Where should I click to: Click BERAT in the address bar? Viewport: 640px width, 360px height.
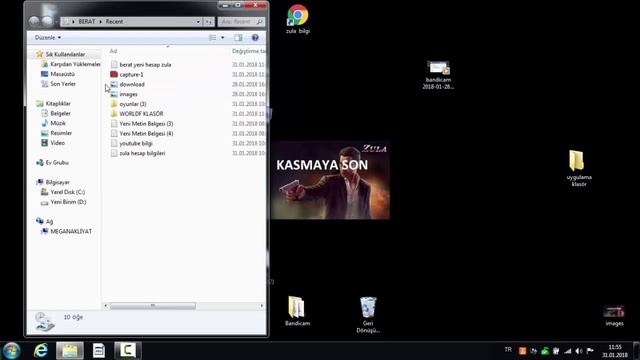coord(87,22)
